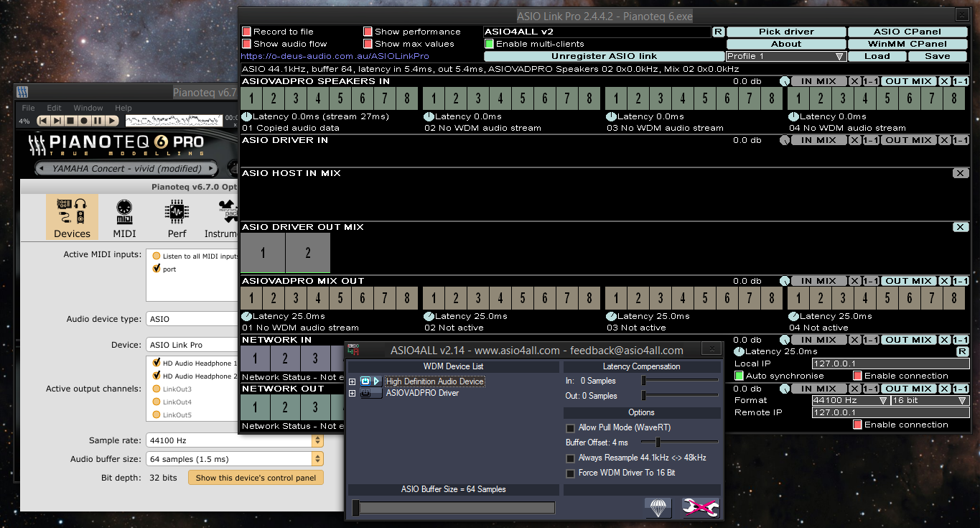The height and width of the screenshot is (528, 980).
Task: Click the ASIOVADPRO Speakers In 0.0 db knob
Action: click(784, 81)
